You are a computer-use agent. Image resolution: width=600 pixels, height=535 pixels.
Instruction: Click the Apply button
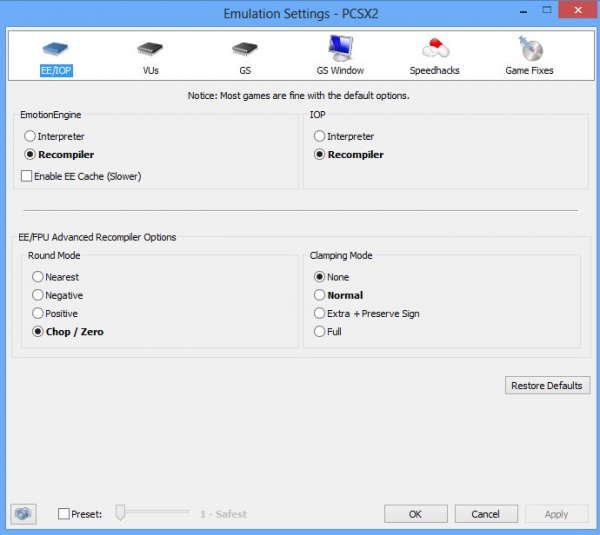click(x=556, y=514)
